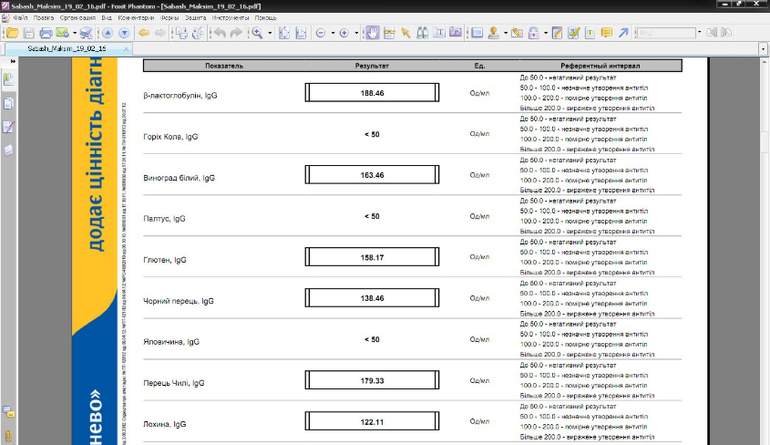
Task: Click the Print icon in toolbar
Action: [45, 33]
